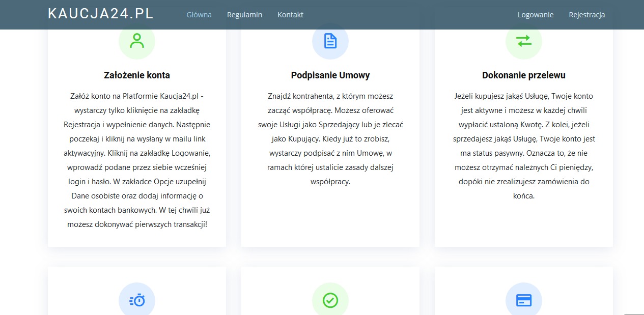Click the KAUCJA24.PL site logo

[100, 14]
